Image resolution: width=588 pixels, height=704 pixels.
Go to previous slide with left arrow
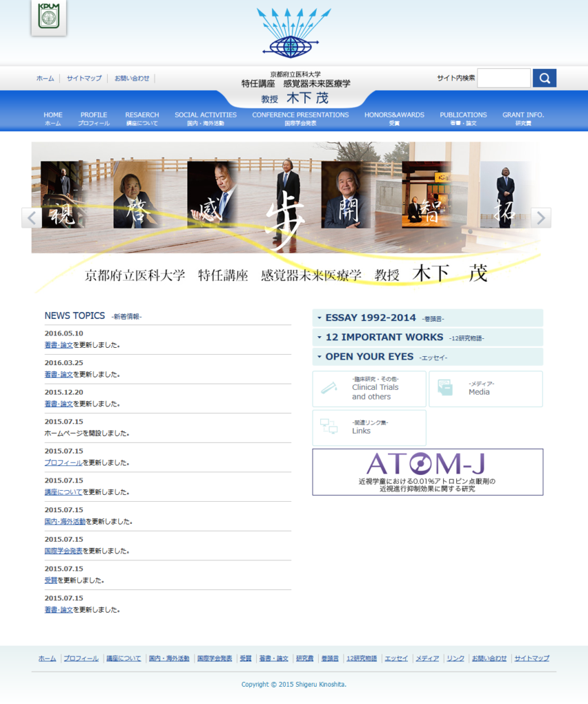31,218
